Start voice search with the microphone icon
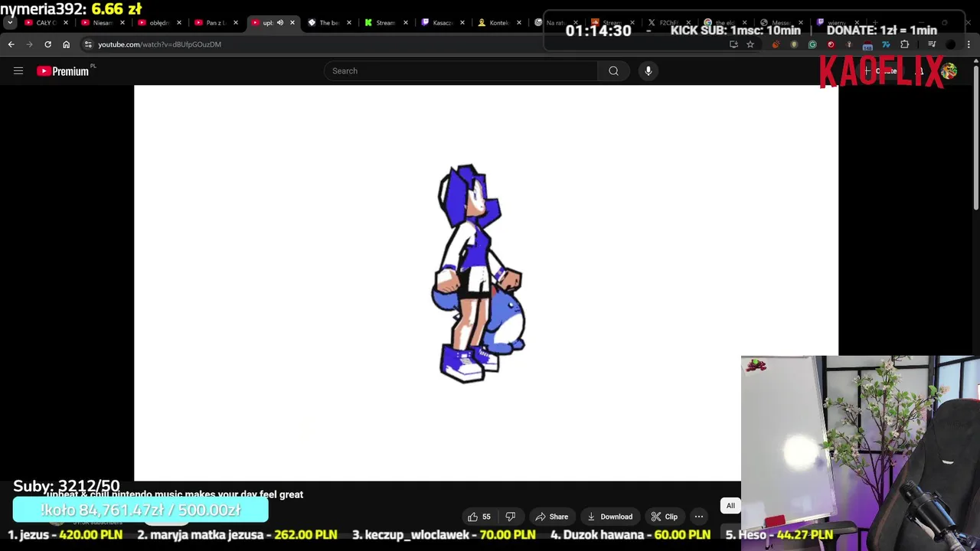 pyautogui.click(x=648, y=71)
